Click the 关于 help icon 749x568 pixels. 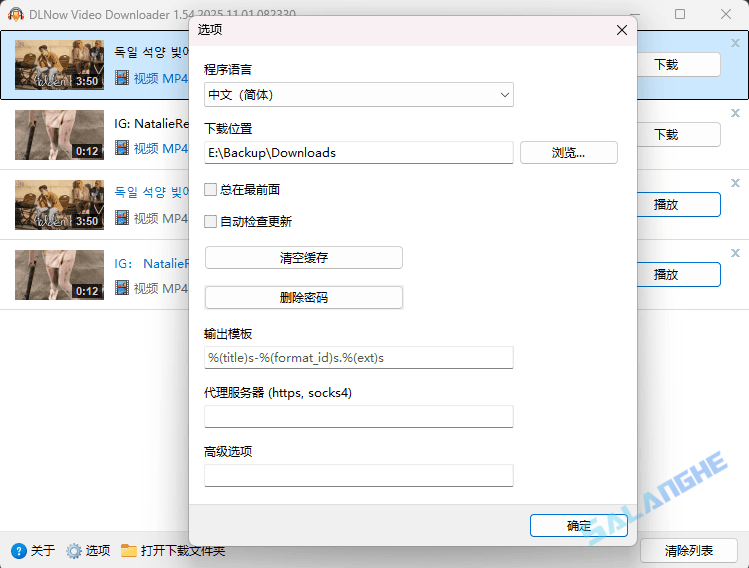pos(19,551)
